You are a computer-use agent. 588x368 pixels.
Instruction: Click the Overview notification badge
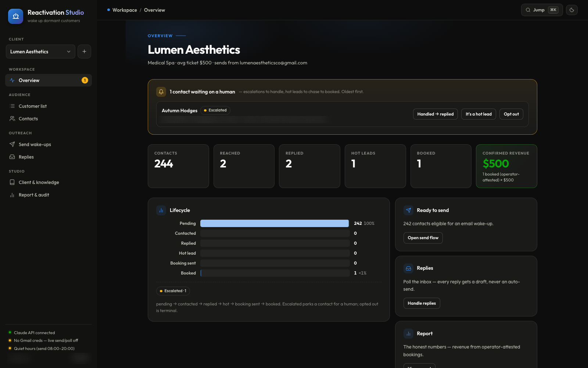tap(85, 80)
